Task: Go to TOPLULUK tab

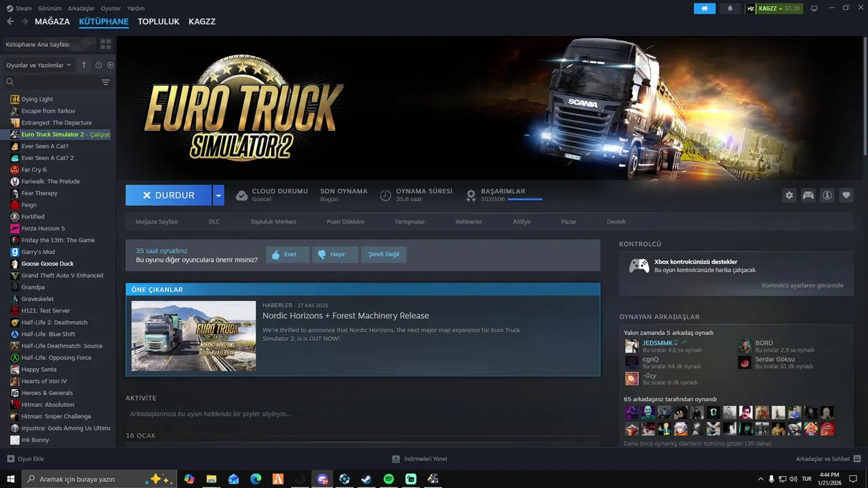Action: pyautogui.click(x=158, y=22)
